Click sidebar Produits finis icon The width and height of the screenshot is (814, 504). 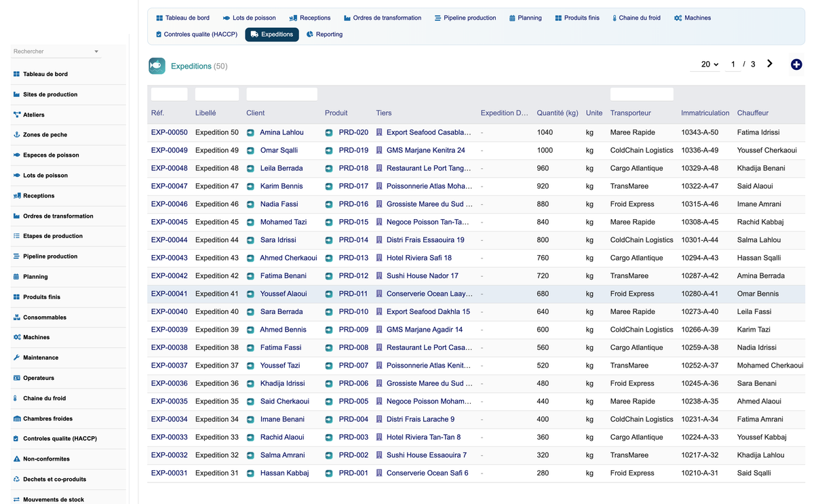coord(17,297)
